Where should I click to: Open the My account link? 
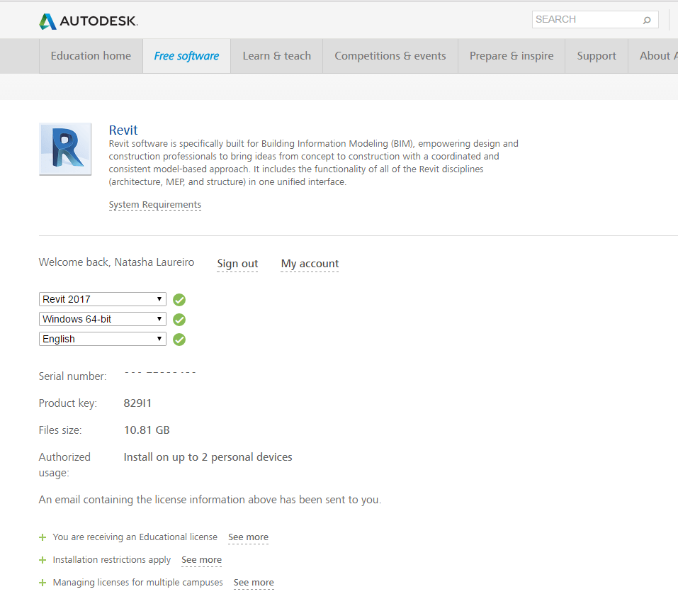point(310,264)
